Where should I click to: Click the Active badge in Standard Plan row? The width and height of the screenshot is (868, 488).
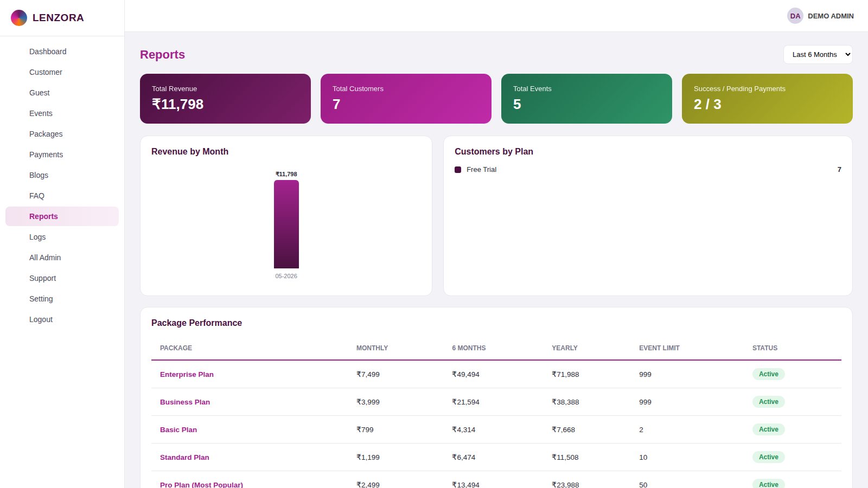click(x=769, y=457)
